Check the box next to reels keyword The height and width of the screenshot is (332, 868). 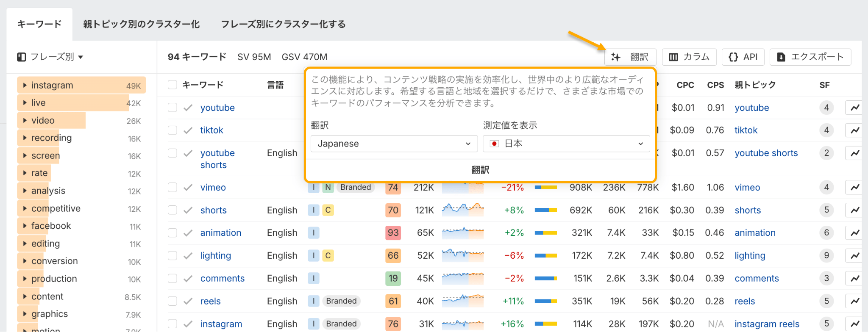click(x=172, y=301)
